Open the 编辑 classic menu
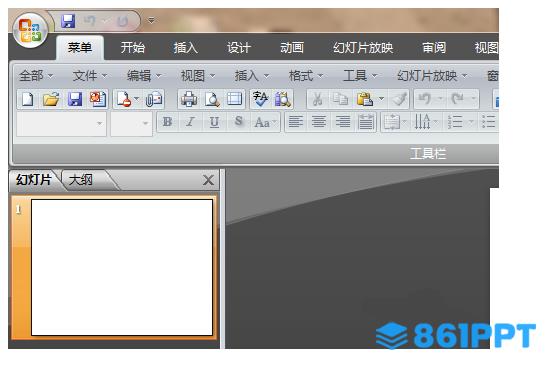Screen dimensions: 546x370 pyautogui.click(x=144, y=76)
